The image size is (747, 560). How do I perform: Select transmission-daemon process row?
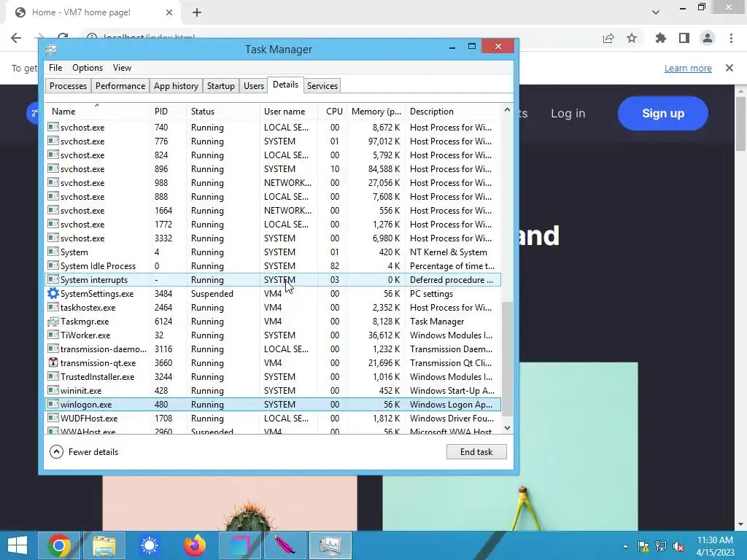(x=273, y=349)
